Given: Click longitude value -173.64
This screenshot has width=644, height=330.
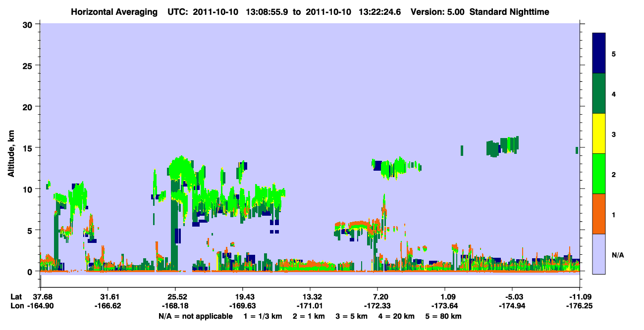Looking at the screenshot, I should 445,306.
